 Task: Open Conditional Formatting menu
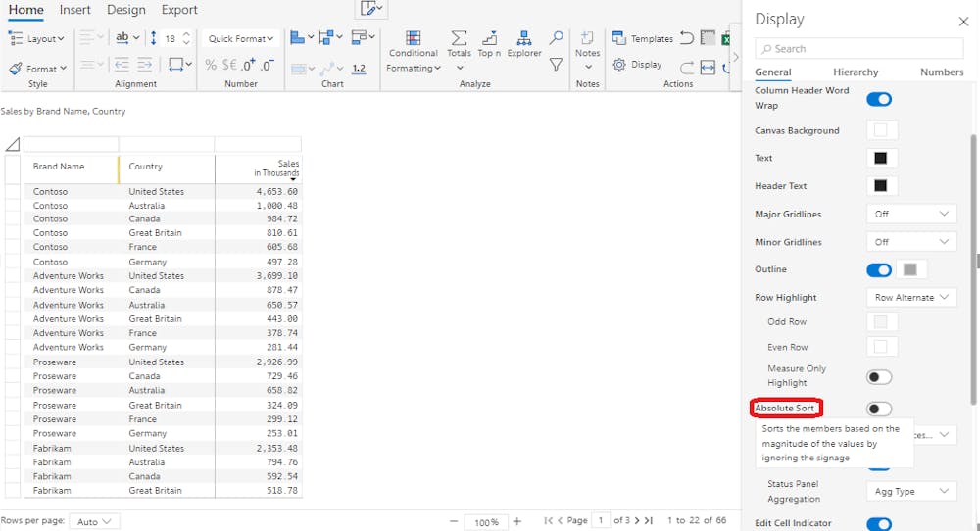414,52
